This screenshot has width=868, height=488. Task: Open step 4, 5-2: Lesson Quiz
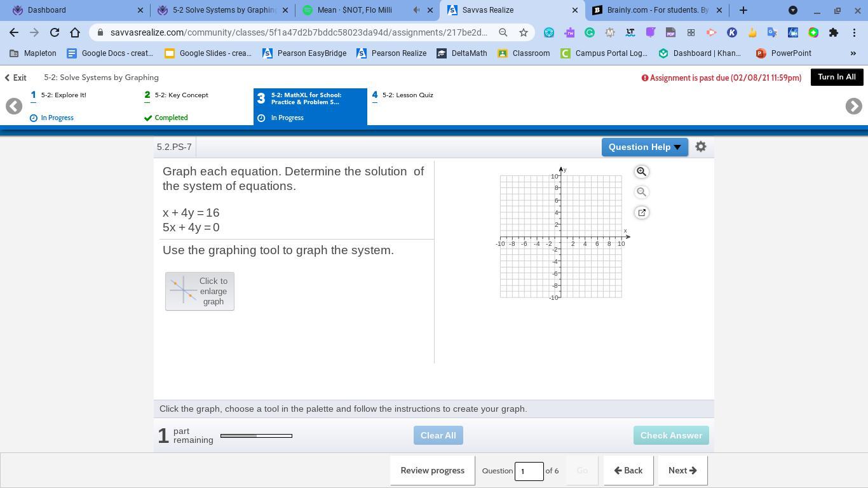click(x=424, y=106)
